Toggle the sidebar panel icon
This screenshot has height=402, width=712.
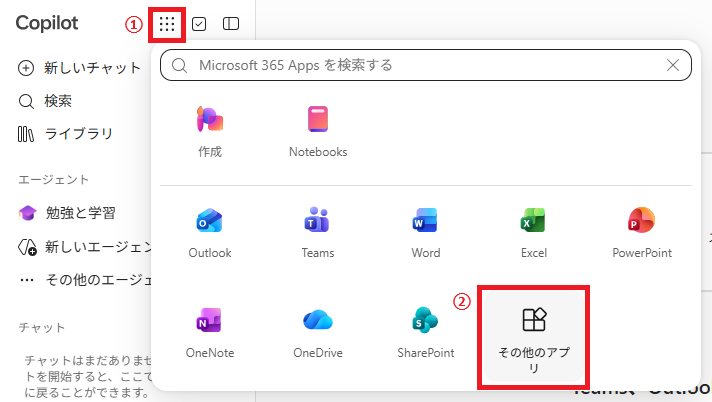pyautogui.click(x=231, y=24)
